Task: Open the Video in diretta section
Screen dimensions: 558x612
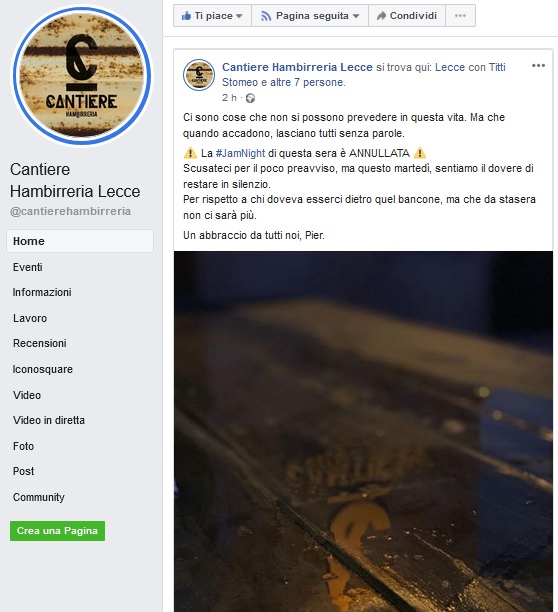Action: (49, 420)
